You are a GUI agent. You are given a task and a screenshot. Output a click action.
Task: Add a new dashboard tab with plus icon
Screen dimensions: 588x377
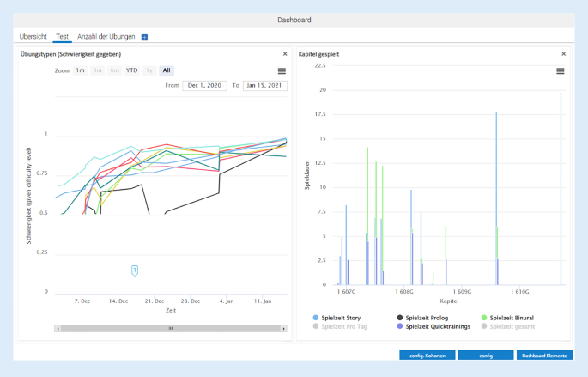tap(144, 37)
